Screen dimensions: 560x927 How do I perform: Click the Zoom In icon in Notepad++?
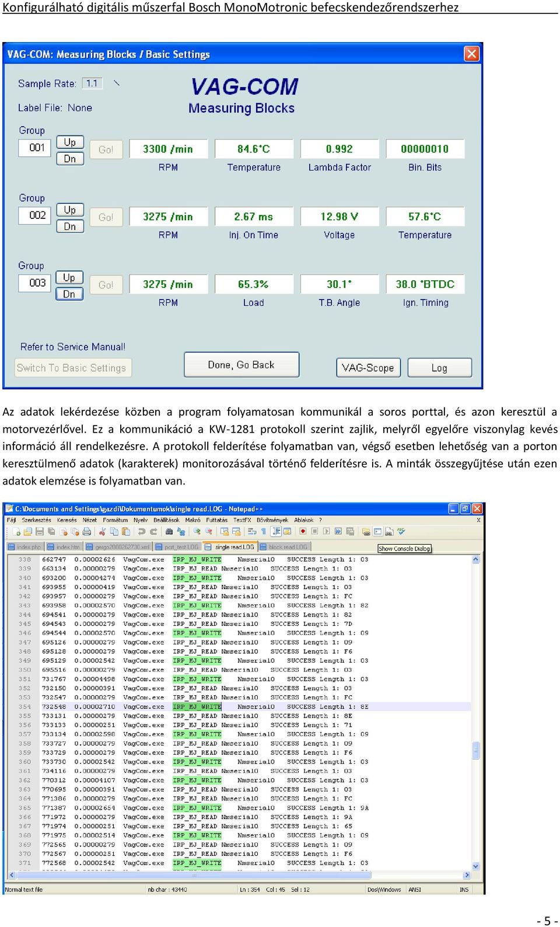tap(197, 532)
